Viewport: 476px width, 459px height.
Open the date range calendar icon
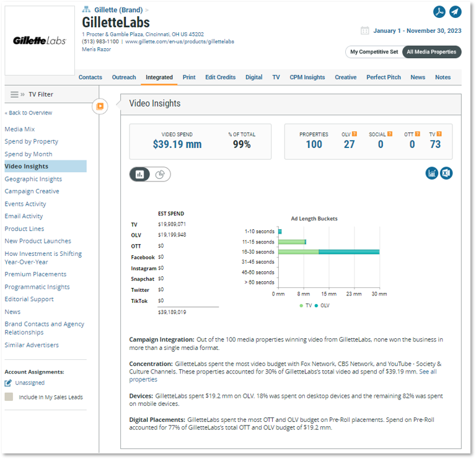[364, 30]
